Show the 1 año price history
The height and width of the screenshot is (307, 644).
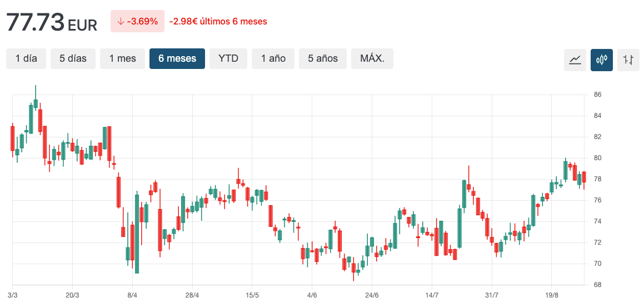(x=273, y=58)
